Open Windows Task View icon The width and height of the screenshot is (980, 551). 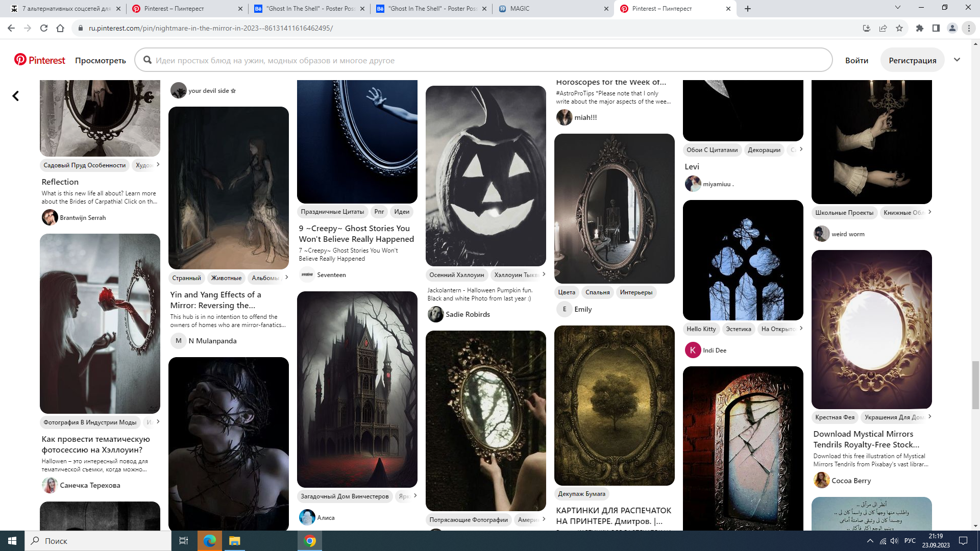coord(184,541)
